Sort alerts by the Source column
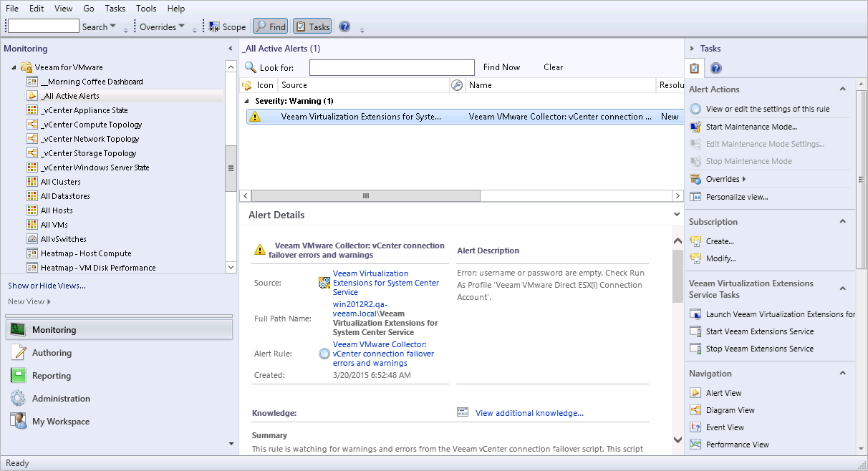868x471 pixels. point(364,85)
